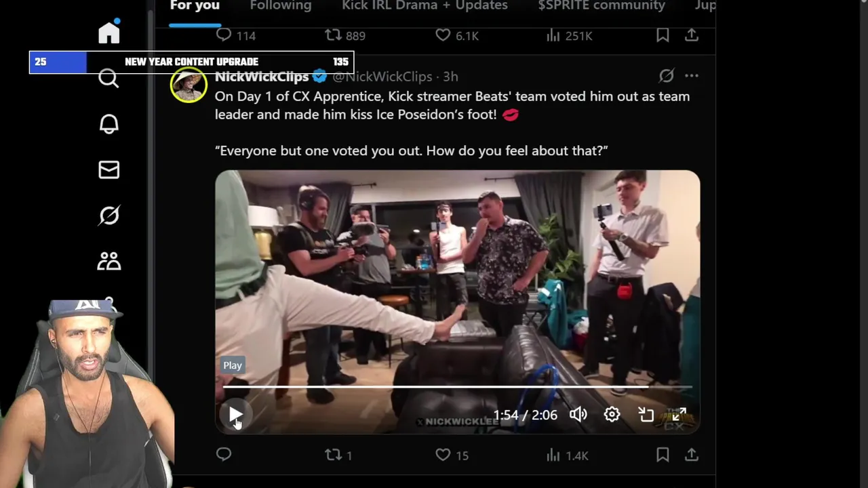The width and height of the screenshot is (868, 488).
Task: Open video settings gear menu
Action: point(612,414)
